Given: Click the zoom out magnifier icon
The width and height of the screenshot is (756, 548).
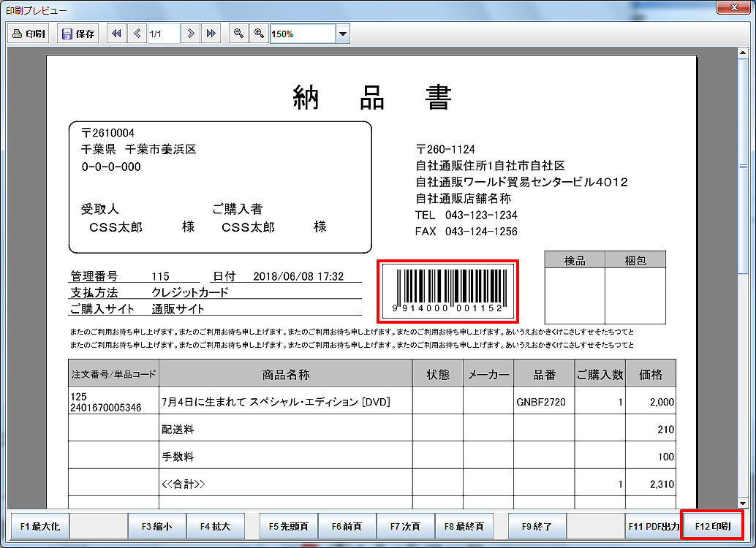Looking at the screenshot, I should (x=238, y=34).
